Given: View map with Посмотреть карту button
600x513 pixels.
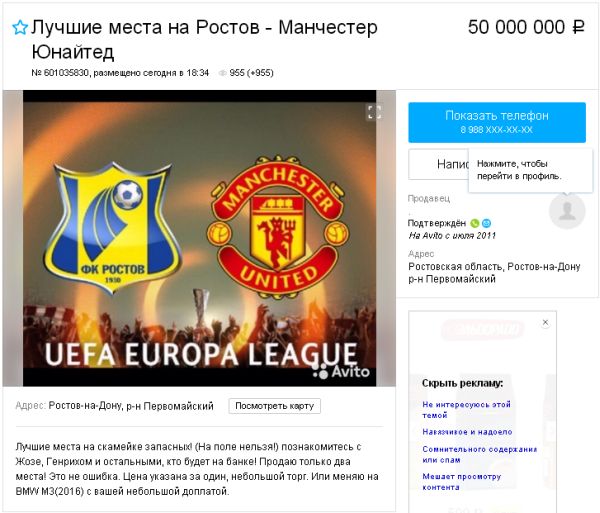Looking at the screenshot, I should pyautogui.click(x=274, y=406).
